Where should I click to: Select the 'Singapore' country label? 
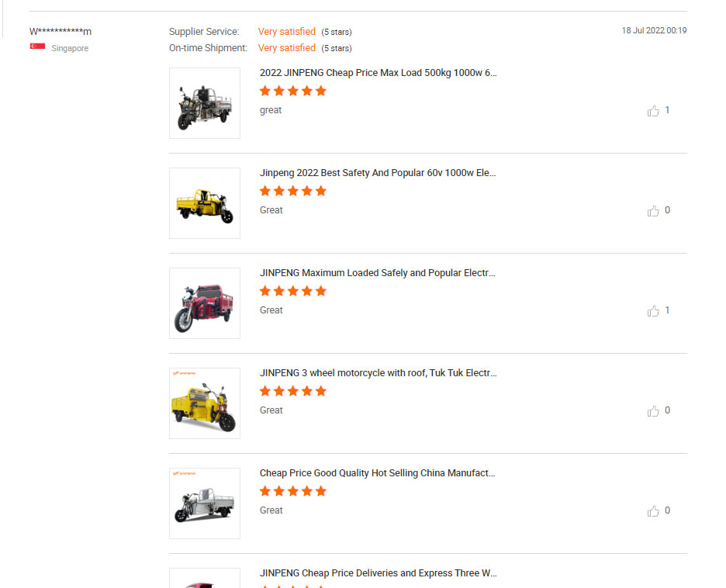pos(70,48)
